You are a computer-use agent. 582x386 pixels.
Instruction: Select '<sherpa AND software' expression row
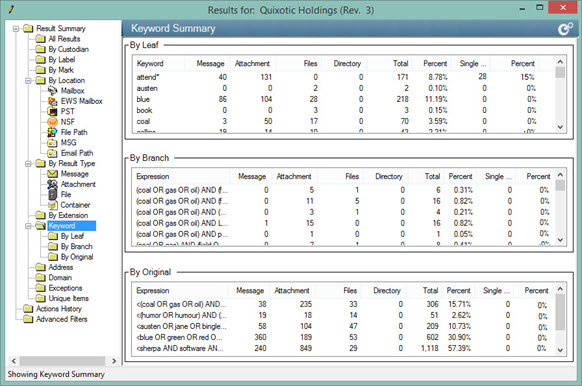point(343,349)
